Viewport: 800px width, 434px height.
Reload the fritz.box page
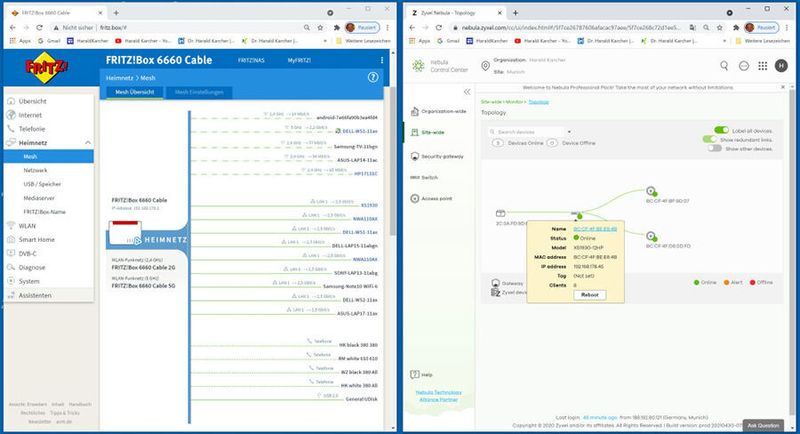pyautogui.click(x=39, y=28)
